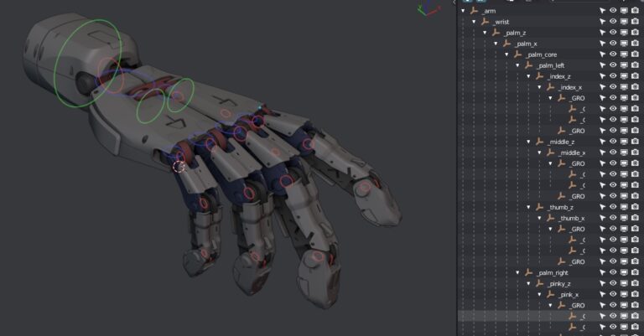Image resolution: width=644 pixels, height=336 pixels.
Task: Toggle selectable arrow on the _index_z row
Action: click(x=603, y=76)
